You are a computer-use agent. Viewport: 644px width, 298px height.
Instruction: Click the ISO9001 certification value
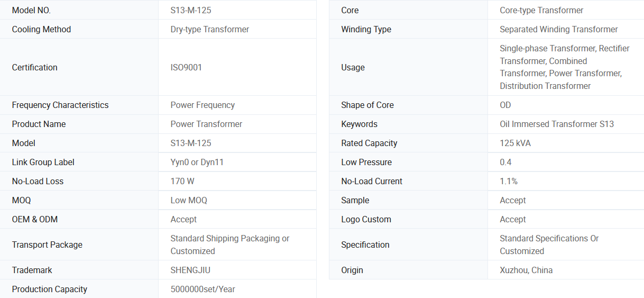click(186, 67)
